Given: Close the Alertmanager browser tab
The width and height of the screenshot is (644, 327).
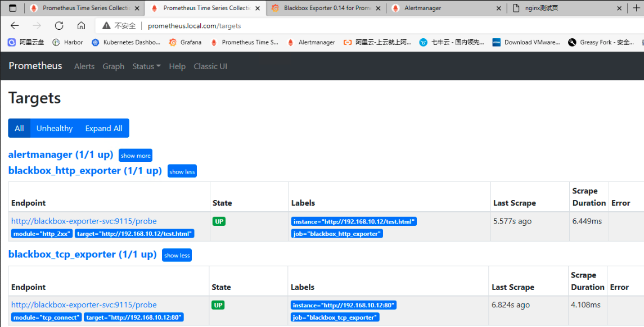Looking at the screenshot, I should pos(498,8).
